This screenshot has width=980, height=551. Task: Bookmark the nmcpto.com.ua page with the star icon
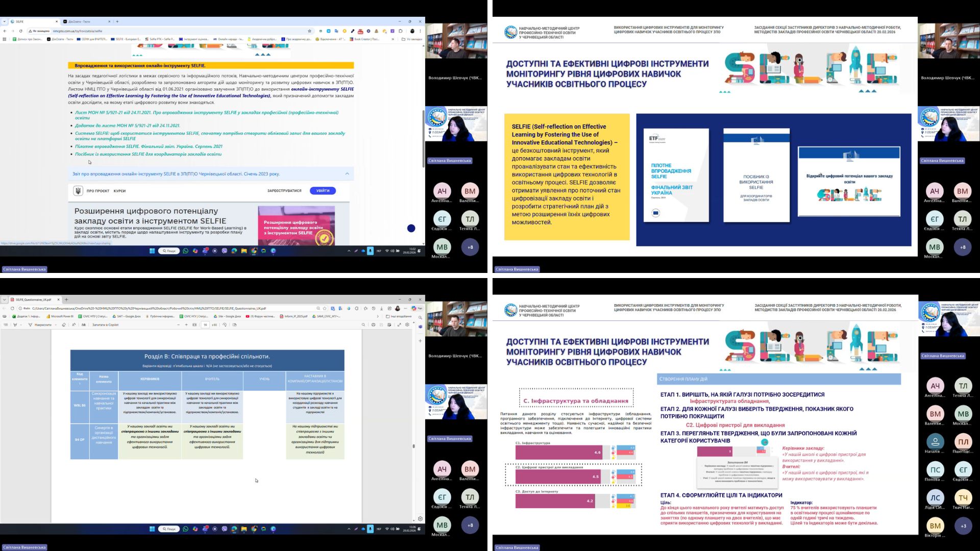coord(309,31)
